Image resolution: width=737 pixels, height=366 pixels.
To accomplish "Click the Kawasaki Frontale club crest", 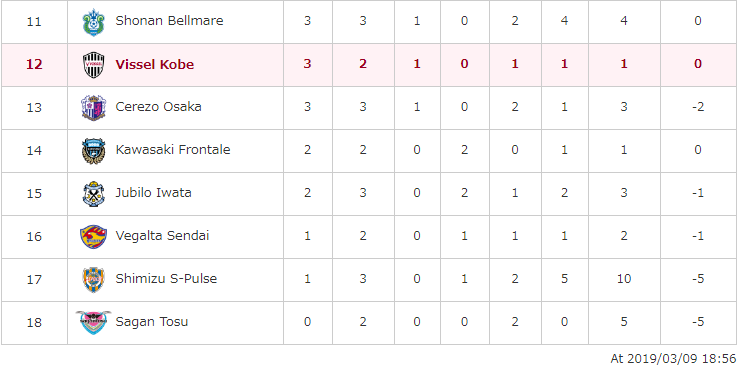I will point(94,151).
